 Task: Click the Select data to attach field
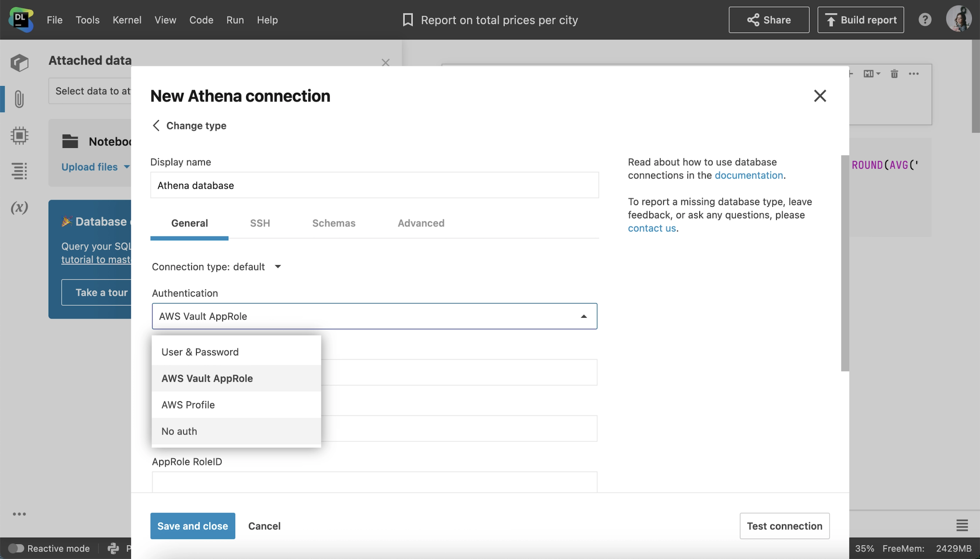click(x=90, y=91)
